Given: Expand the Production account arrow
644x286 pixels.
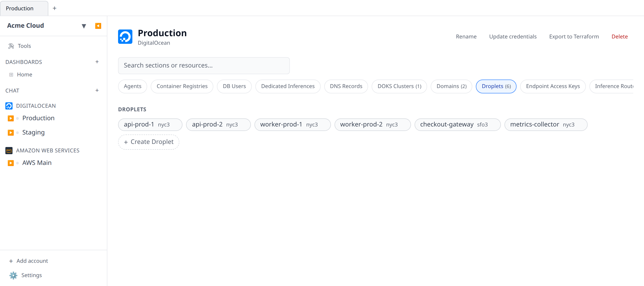Looking at the screenshot, I should pyautogui.click(x=11, y=118).
